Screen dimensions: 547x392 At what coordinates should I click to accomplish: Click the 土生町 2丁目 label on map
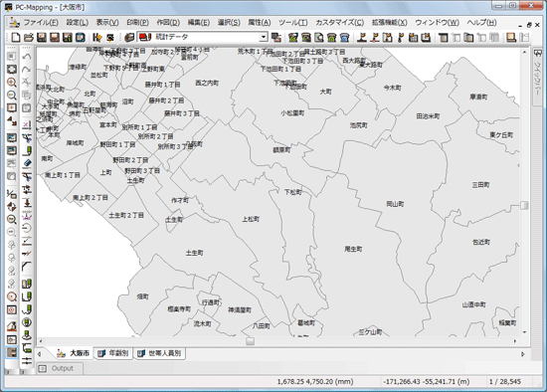coord(126,215)
